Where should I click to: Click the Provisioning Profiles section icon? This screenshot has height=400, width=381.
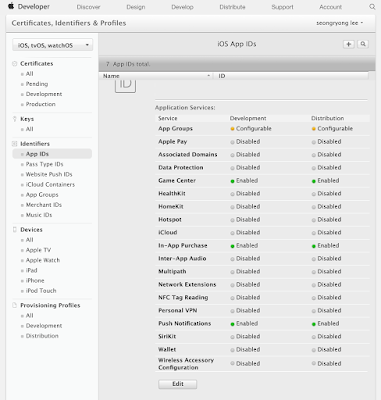click(x=15, y=305)
